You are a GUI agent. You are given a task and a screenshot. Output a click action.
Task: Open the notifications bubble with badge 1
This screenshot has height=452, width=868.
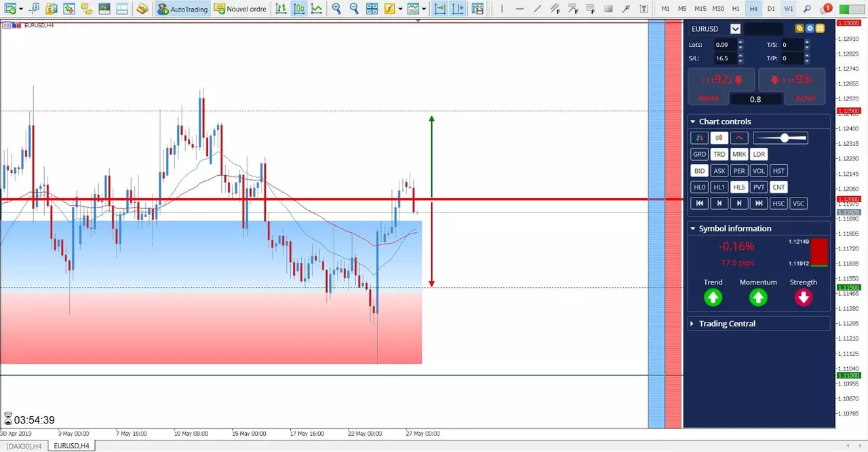point(825,9)
